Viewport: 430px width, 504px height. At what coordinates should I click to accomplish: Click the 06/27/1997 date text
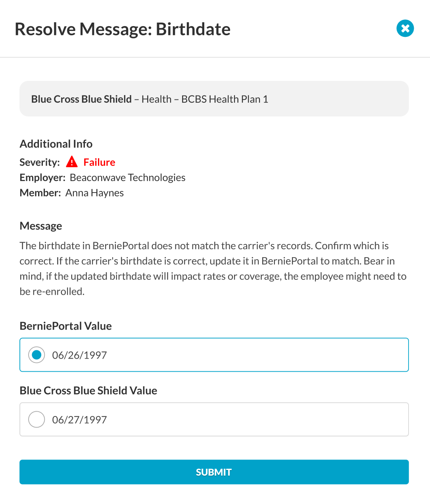pos(80,420)
